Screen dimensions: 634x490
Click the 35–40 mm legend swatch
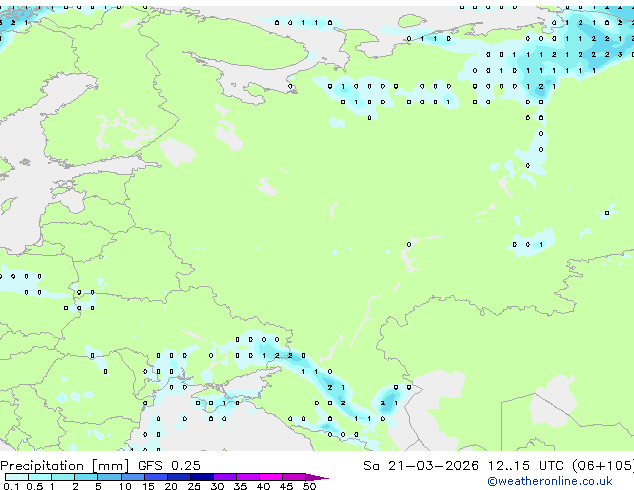pyautogui.click(x=248, y=477)
